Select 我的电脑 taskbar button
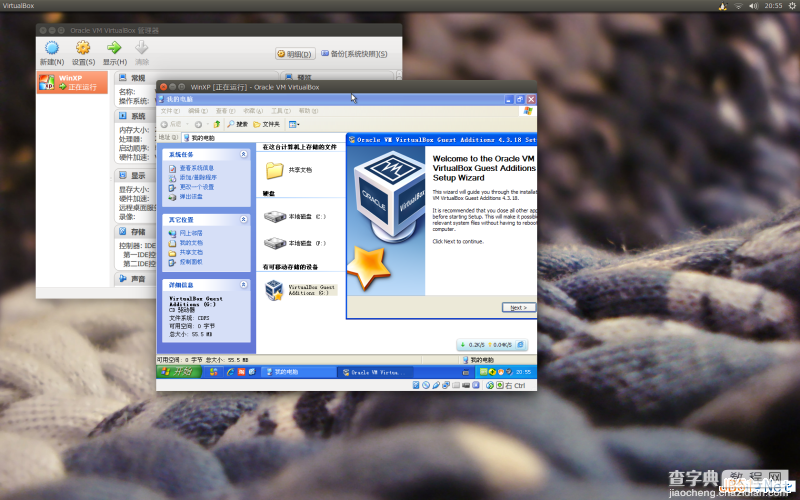The height and width of the screenshot is (500, 800). pyautogui.click(x=298, y=372)
